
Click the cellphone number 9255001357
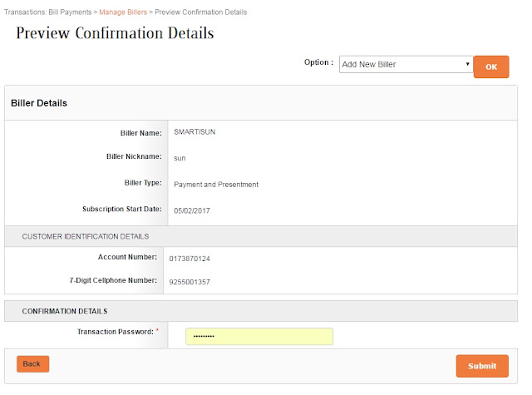point(190,282)
